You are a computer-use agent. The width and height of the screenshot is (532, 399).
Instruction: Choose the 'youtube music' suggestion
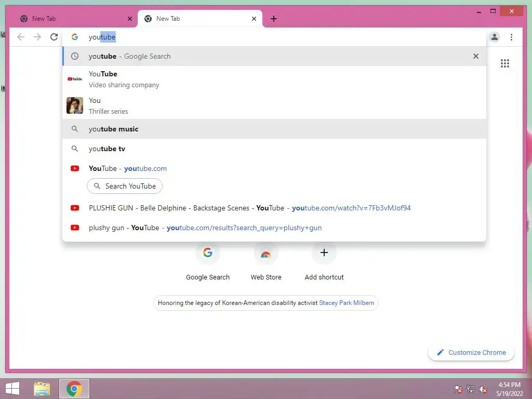pyautogui.click(x=274, y=129)
